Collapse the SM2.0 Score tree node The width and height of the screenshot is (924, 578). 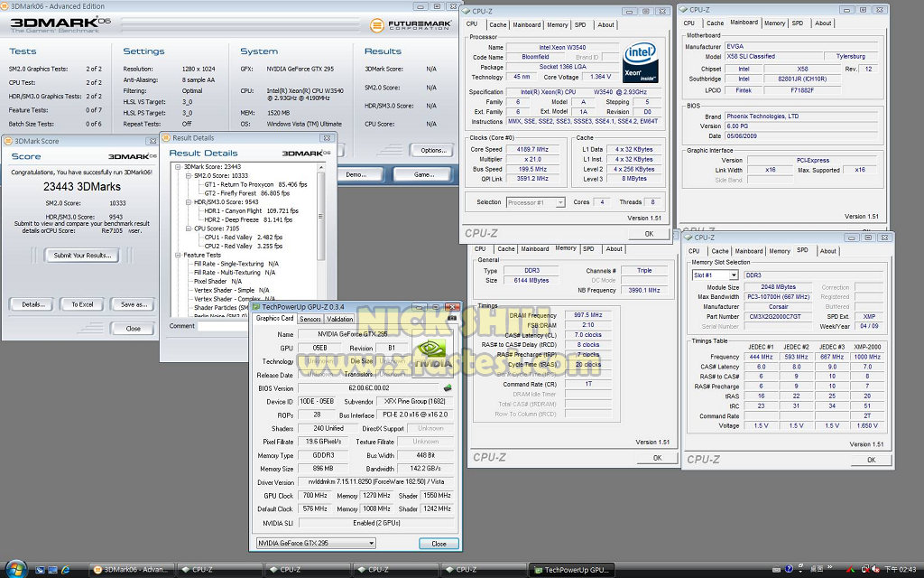coord(188,175)
